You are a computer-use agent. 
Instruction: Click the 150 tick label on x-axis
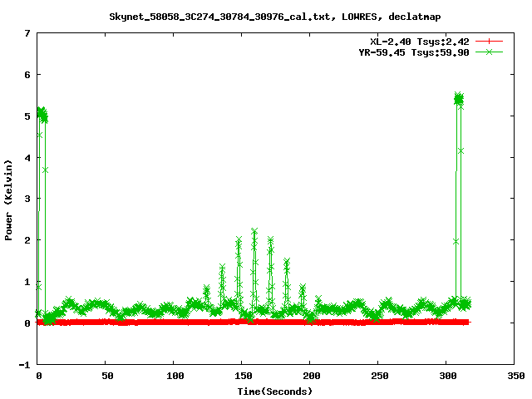pos(243,377)
